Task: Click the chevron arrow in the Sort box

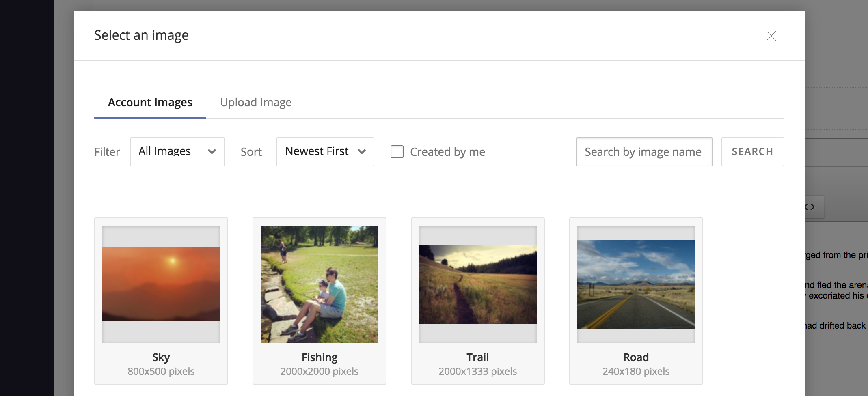Action: pos(362,152)
